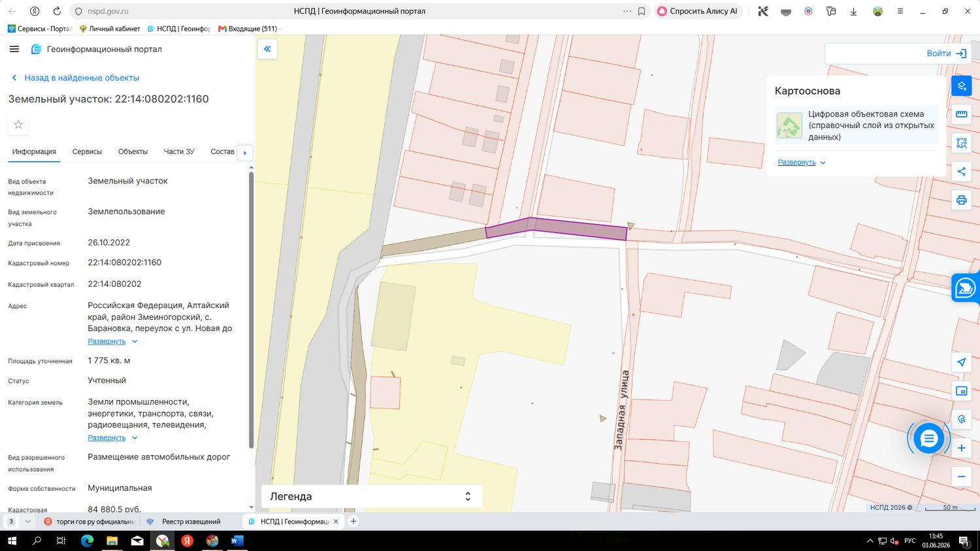
Task: Click the info panel vertical scrollbar
Action: point(252,310)
